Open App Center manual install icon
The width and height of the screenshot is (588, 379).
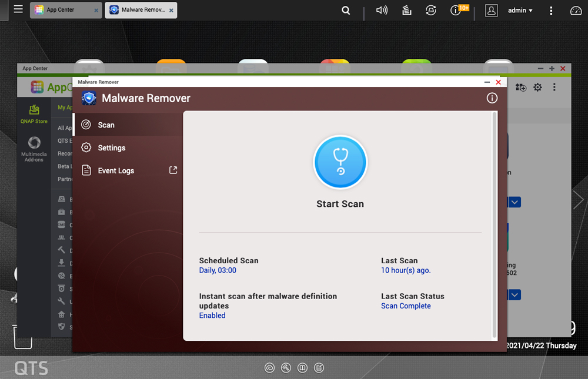click(520, 88)
